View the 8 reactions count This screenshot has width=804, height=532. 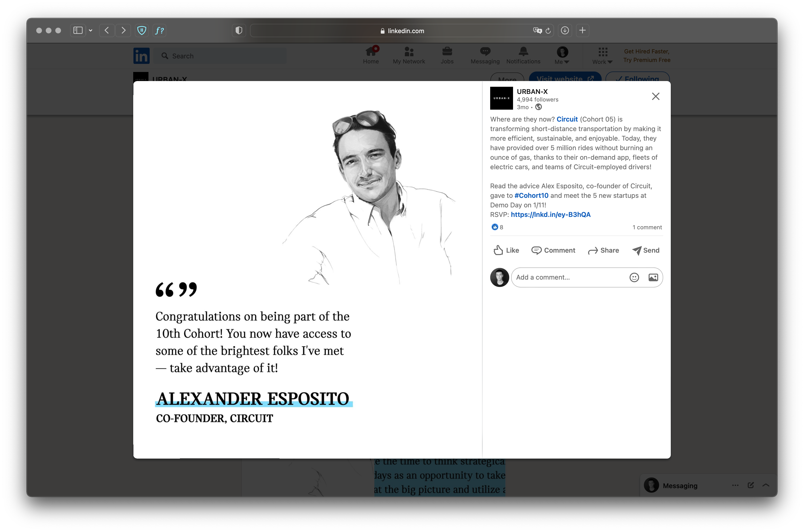pyautogui.click(x=497, y=227)
